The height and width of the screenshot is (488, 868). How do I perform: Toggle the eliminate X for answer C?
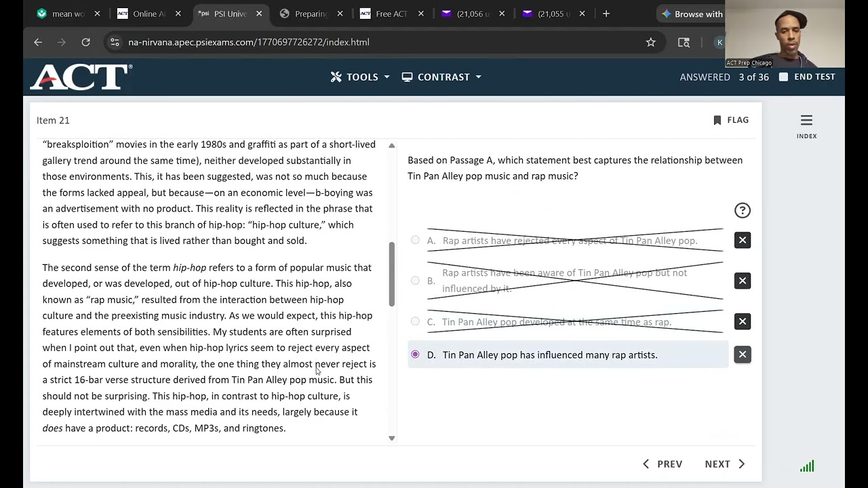pyautogui.click(x=743, y=321)
